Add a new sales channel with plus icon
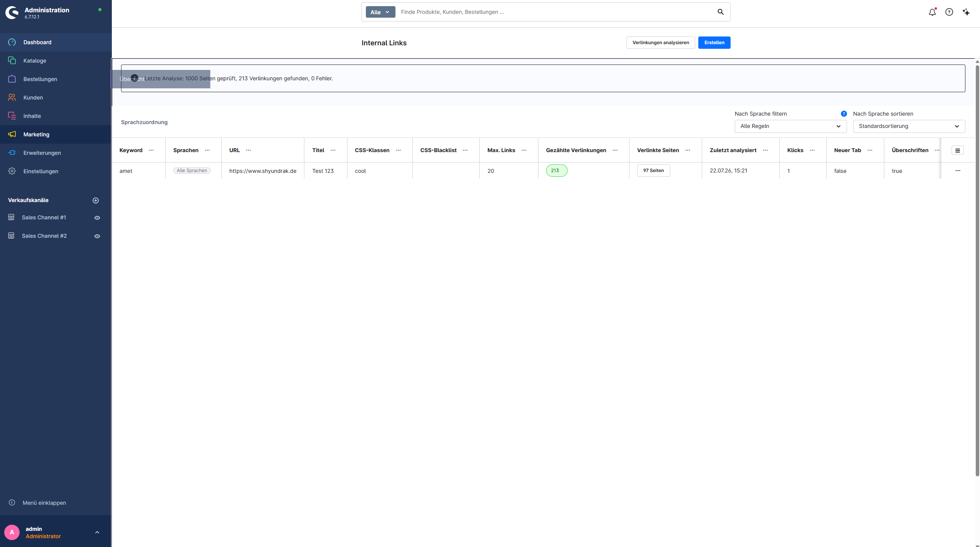Viewport: 980px width, 547px height. (96, 200)
